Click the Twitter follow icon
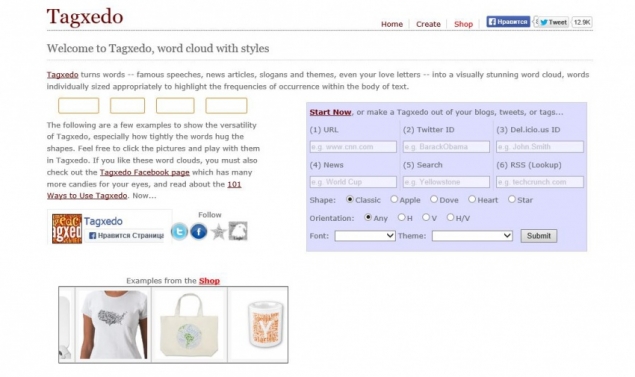 [179, 232]
